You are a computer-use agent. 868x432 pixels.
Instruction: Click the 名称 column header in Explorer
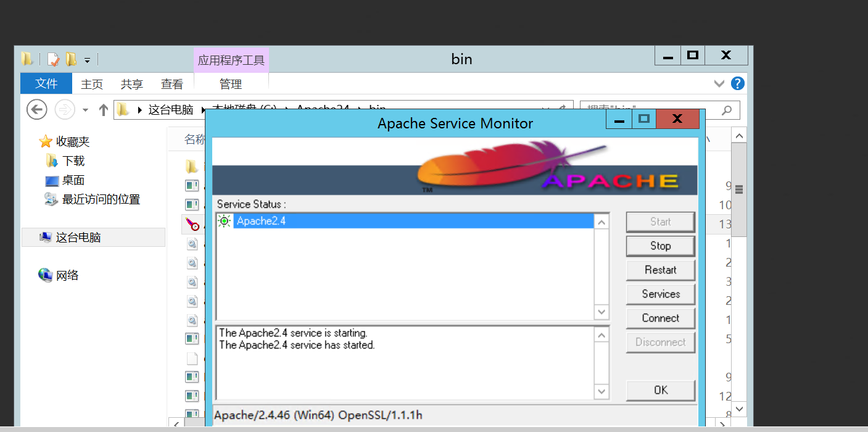click(x=194, y=139)
